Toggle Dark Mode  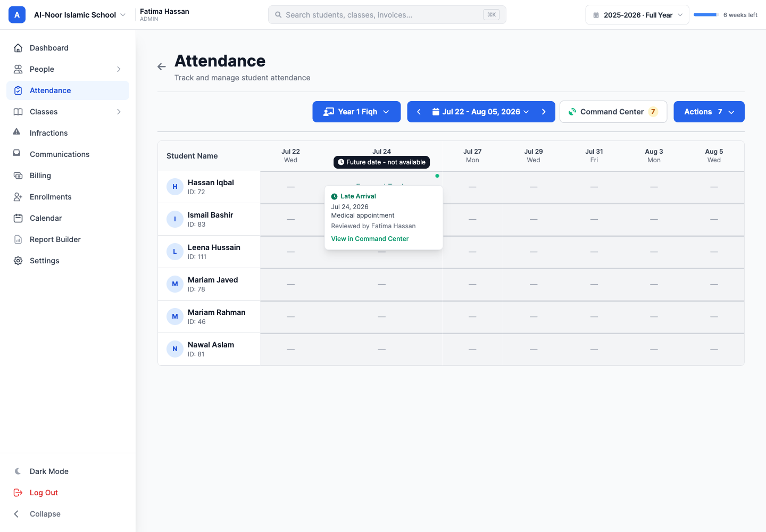pos(68,471)
